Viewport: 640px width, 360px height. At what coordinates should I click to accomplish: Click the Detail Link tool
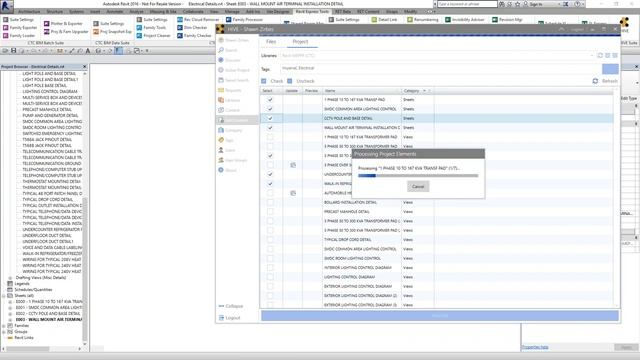[384, 19]
